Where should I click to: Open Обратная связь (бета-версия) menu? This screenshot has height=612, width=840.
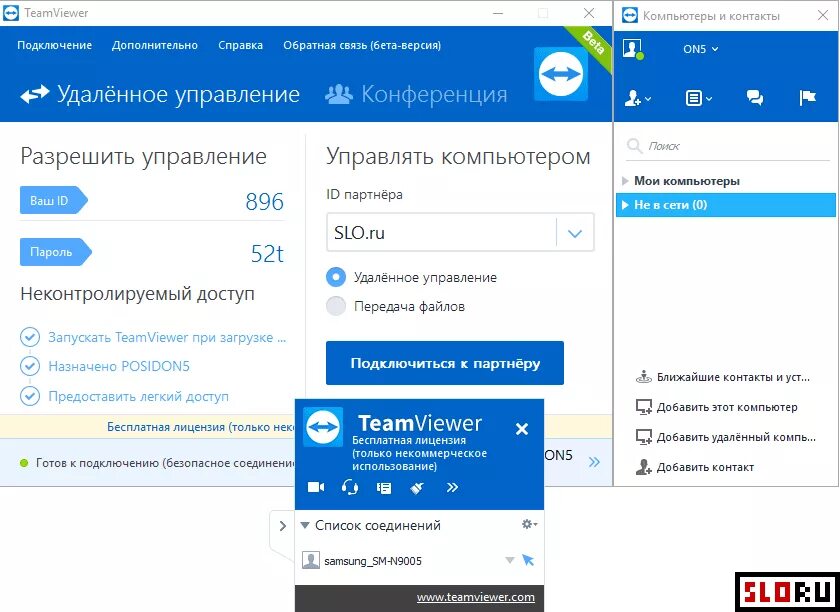click(x=362, y=46)
